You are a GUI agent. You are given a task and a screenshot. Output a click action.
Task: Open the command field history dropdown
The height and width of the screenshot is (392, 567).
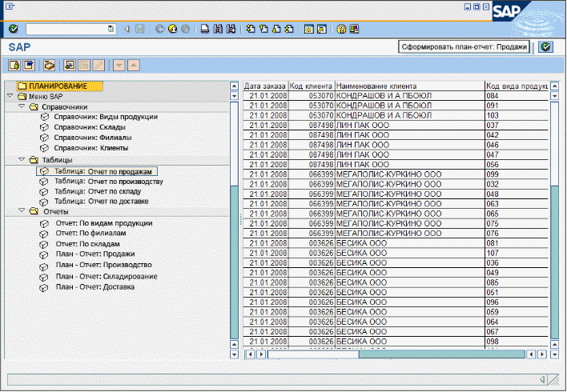click(111, 29)
